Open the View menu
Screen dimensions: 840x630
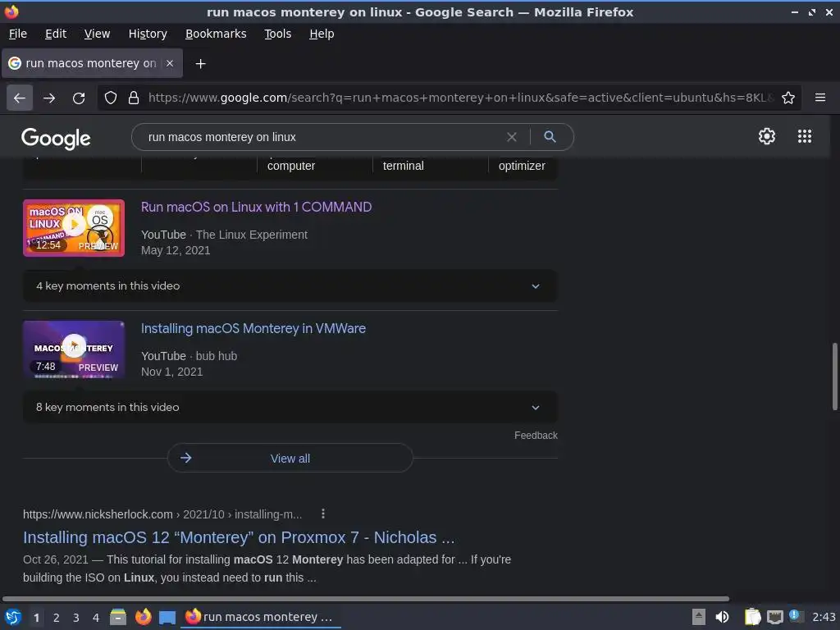pyautogui.click(x=97, y=34)
